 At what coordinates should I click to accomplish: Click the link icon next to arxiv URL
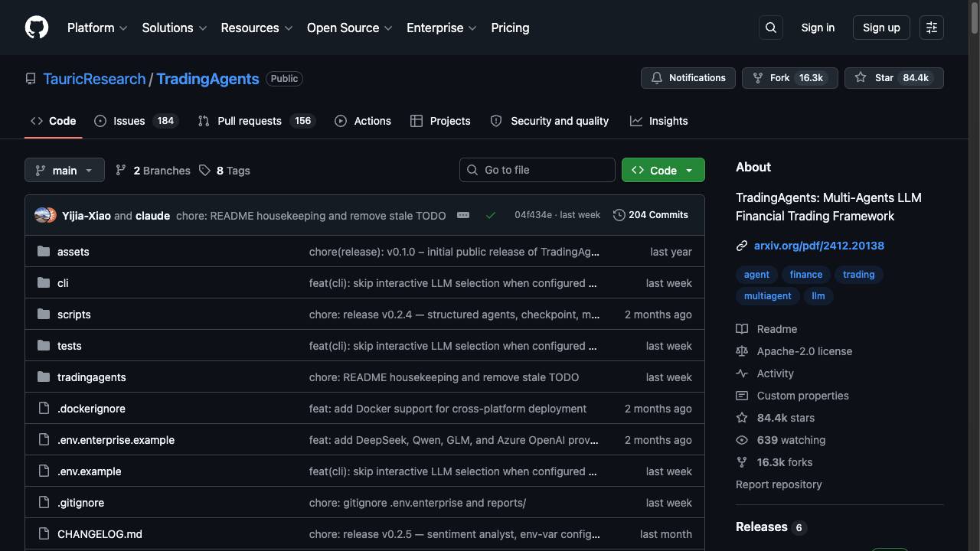click(x=742, y=246)
